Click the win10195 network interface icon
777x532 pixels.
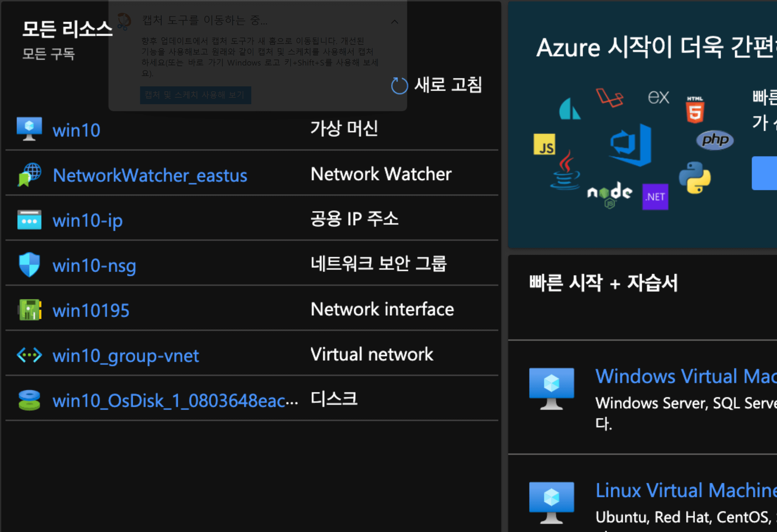(x=29, y=309)
